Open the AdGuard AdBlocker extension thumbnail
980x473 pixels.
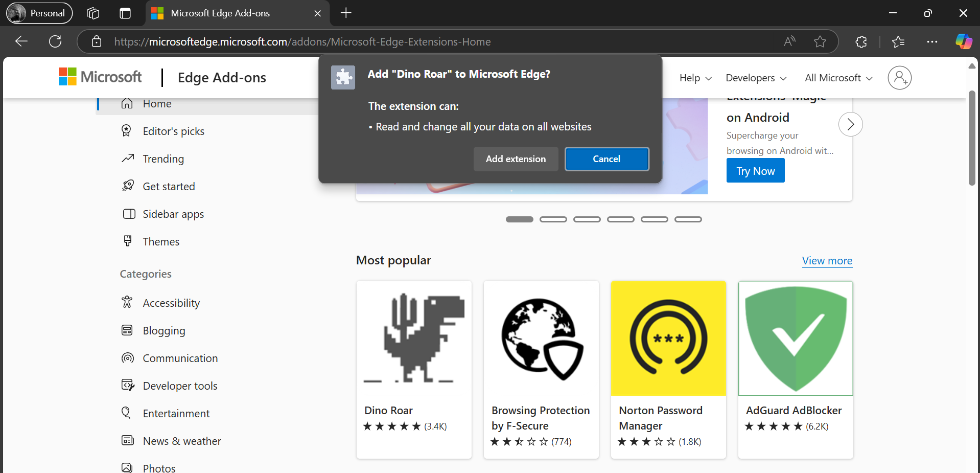coord(795,338)
